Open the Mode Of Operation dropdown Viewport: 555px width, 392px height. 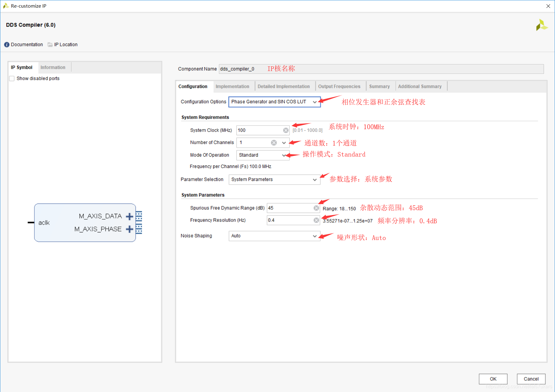click(x=263, y=155)
